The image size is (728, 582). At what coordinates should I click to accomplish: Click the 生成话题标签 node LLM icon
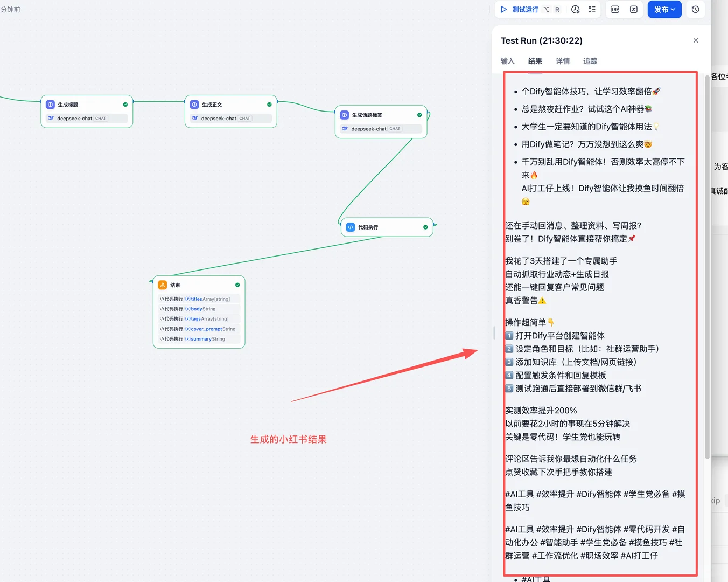point(345,115)
